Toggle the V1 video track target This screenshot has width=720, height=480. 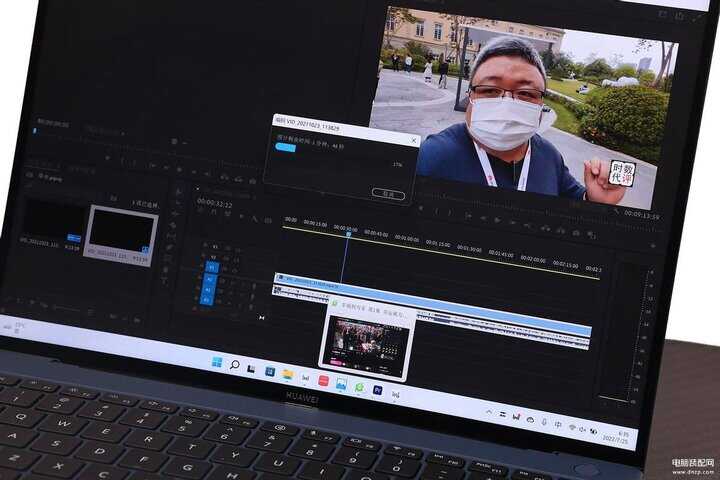(210, 267)
